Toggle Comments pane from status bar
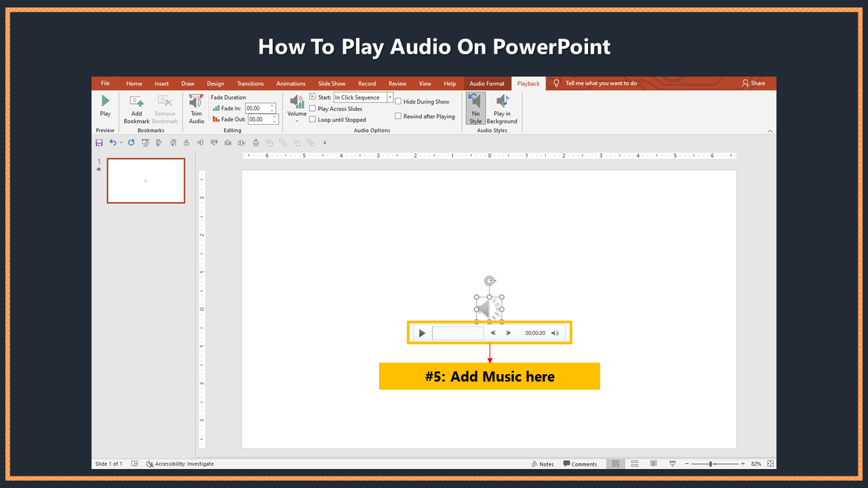868x488 pixels. coord(580,464)
